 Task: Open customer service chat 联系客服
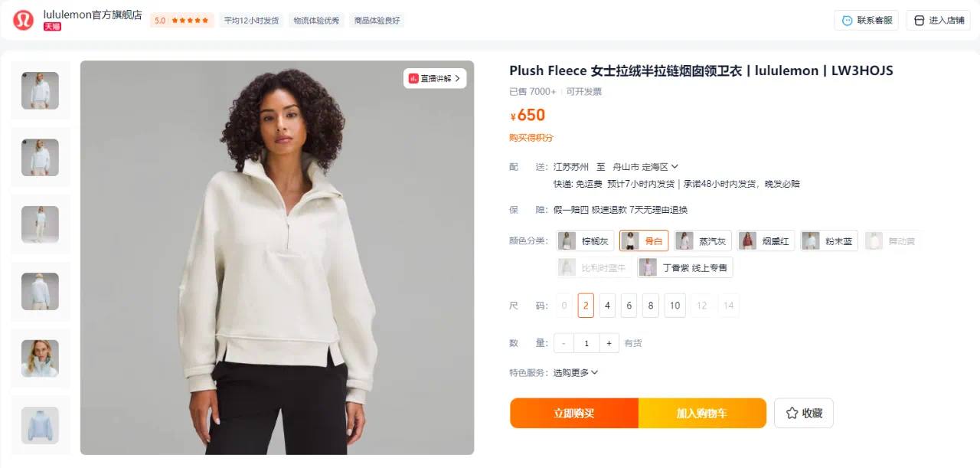[x=867, y=21]
